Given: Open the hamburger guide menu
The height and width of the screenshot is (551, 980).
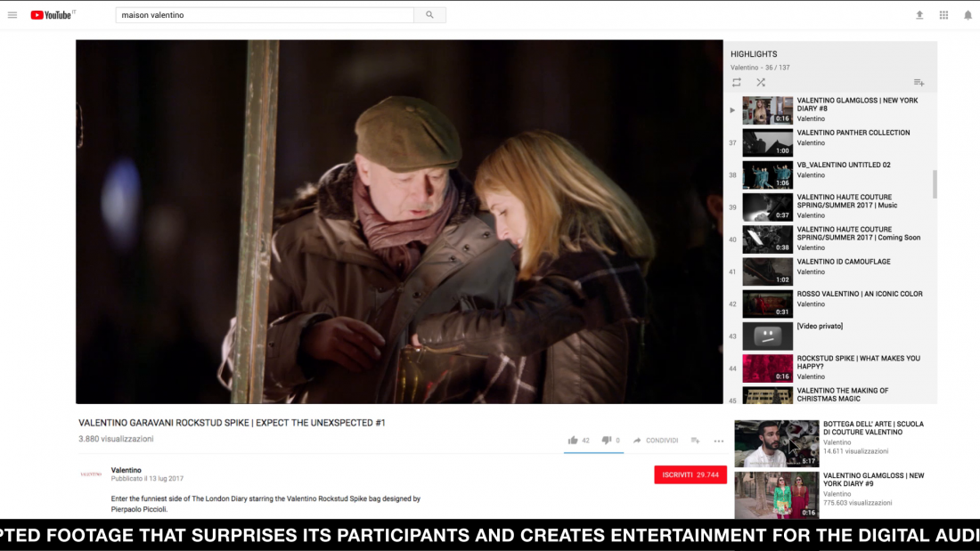Looking at the screenshot, I should coord(12,15).
